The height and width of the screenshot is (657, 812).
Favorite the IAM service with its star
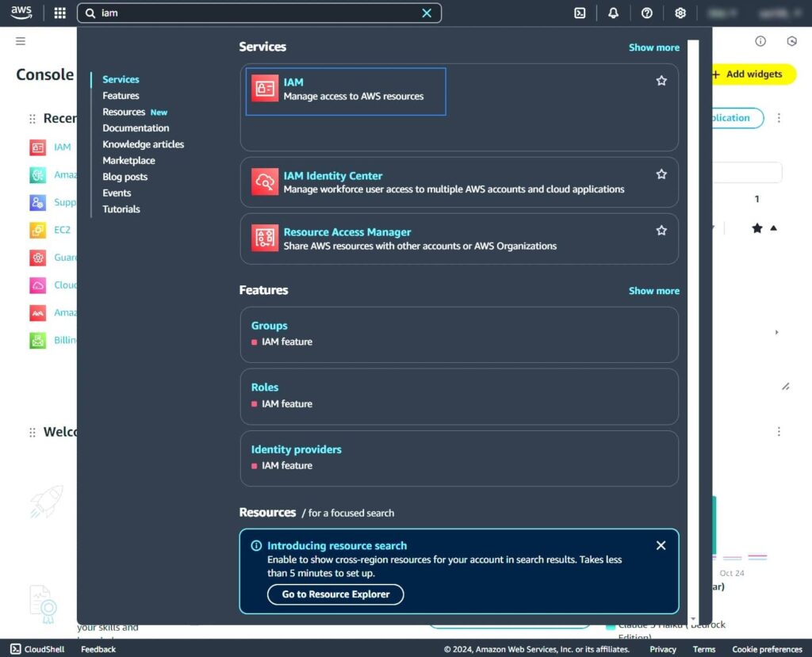(x=661, y=81)
